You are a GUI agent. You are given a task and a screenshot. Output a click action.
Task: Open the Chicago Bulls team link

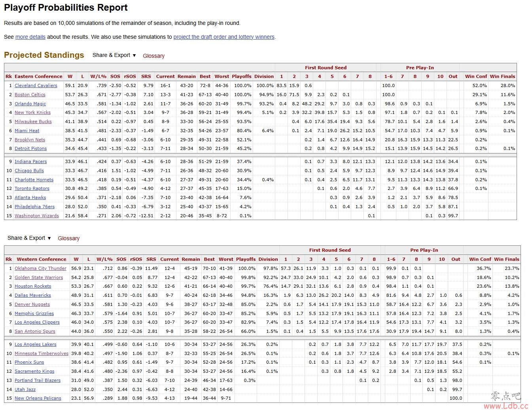29,171
